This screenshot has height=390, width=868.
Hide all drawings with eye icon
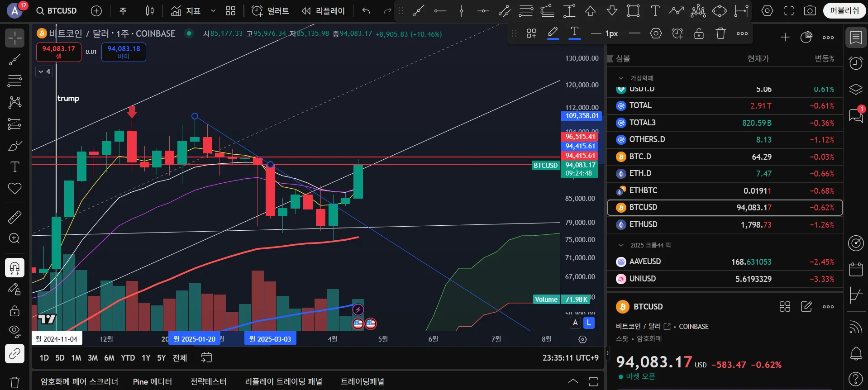tap(15, 332)
